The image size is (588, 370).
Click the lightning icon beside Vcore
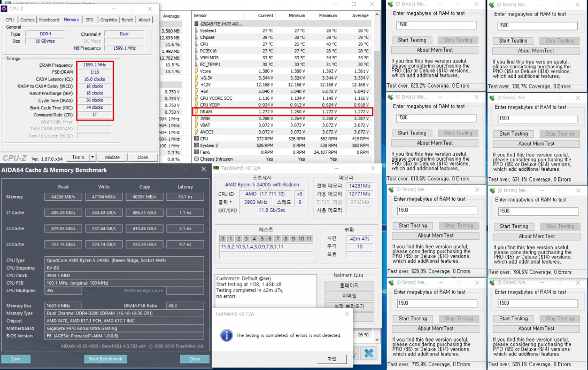coord(196,71)
